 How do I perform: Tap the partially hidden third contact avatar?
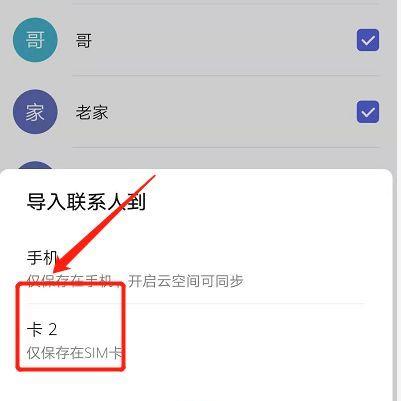coord(35,165)
